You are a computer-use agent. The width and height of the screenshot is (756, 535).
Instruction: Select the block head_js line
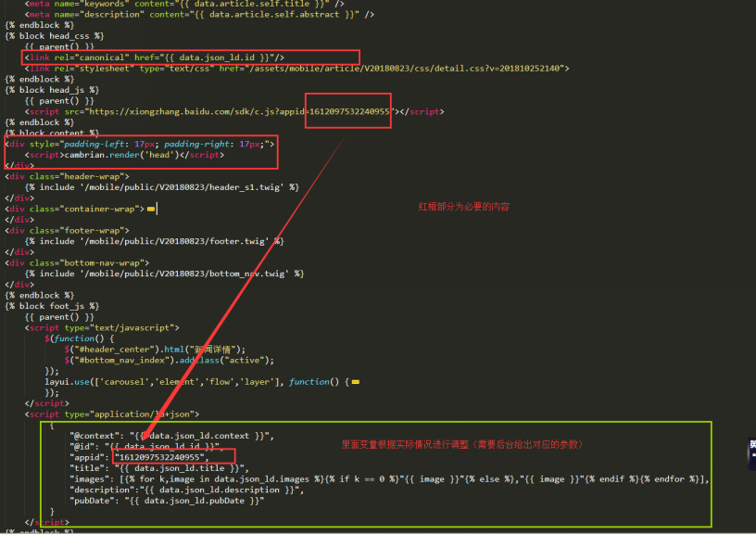[52, 90]
